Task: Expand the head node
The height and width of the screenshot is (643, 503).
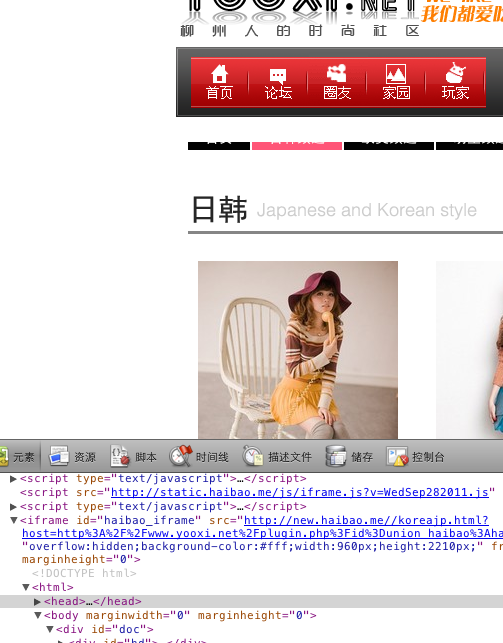Action: 37,602
